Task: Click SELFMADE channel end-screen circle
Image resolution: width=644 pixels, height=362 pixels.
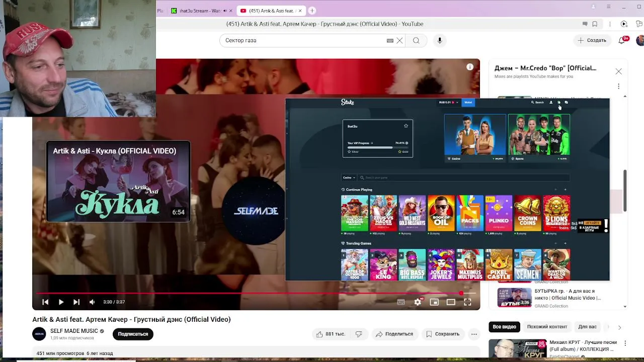Action: 256,211
